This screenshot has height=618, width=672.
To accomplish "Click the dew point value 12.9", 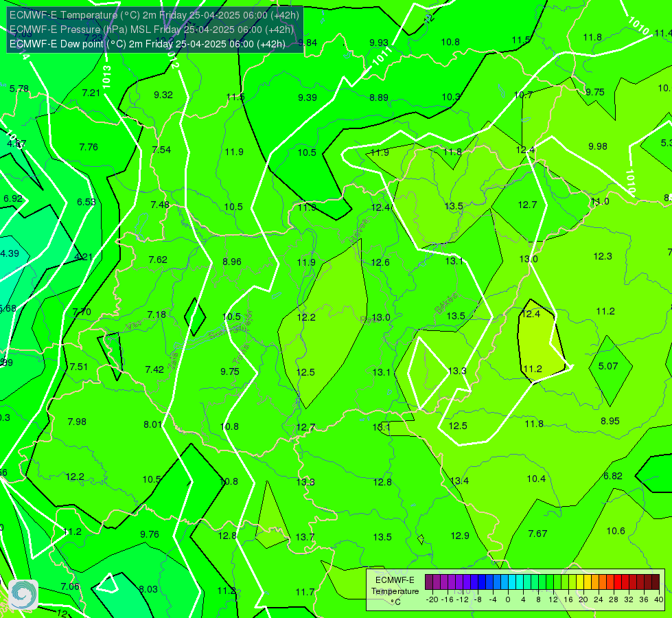I will (461, 536).
